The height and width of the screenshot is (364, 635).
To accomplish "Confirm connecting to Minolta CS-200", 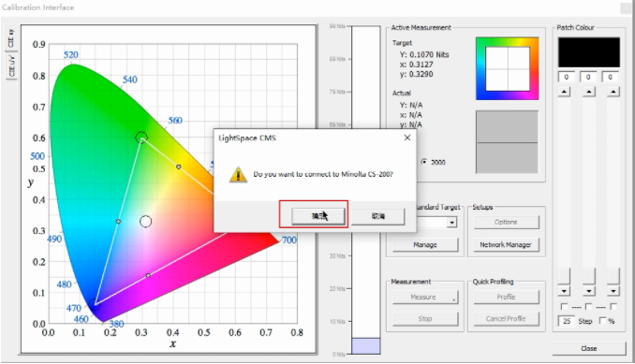I will pyautogui.click(x=318, y=216).
